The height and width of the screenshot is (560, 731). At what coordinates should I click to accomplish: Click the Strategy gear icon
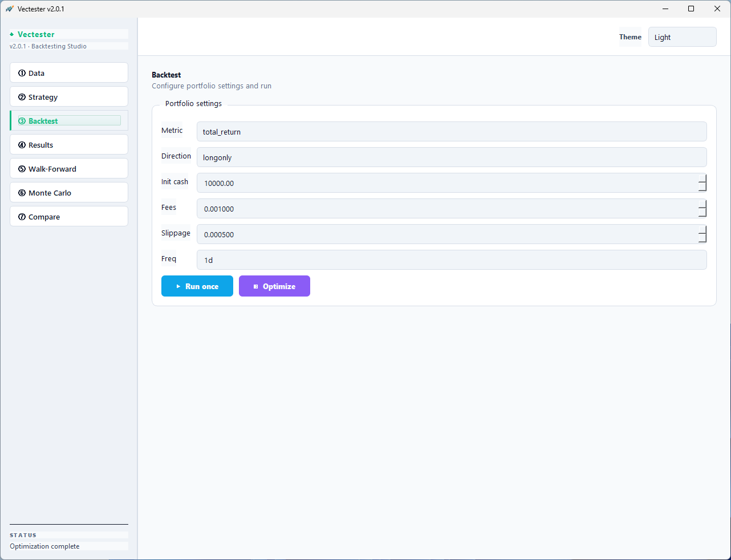click(22, 96)
